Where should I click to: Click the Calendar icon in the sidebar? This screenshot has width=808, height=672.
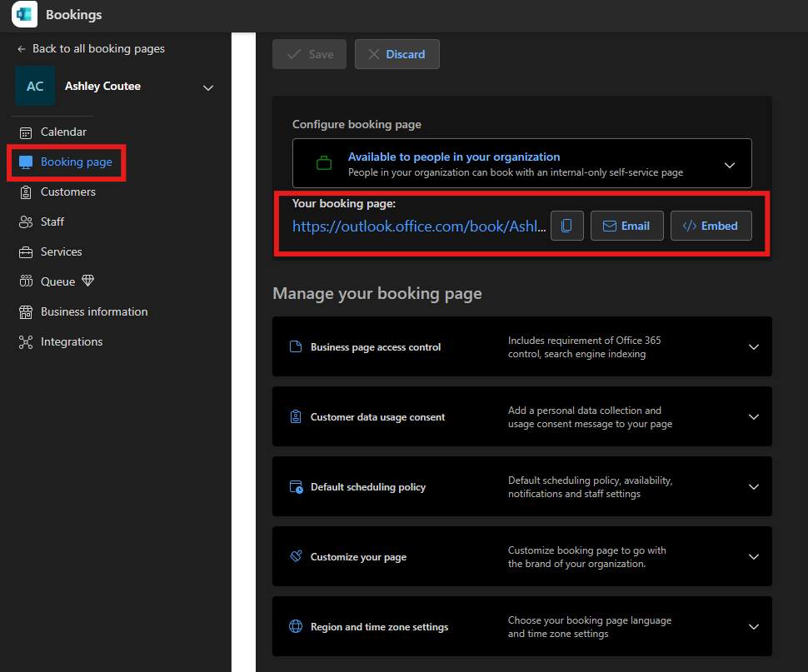click(x=26, y=133)
